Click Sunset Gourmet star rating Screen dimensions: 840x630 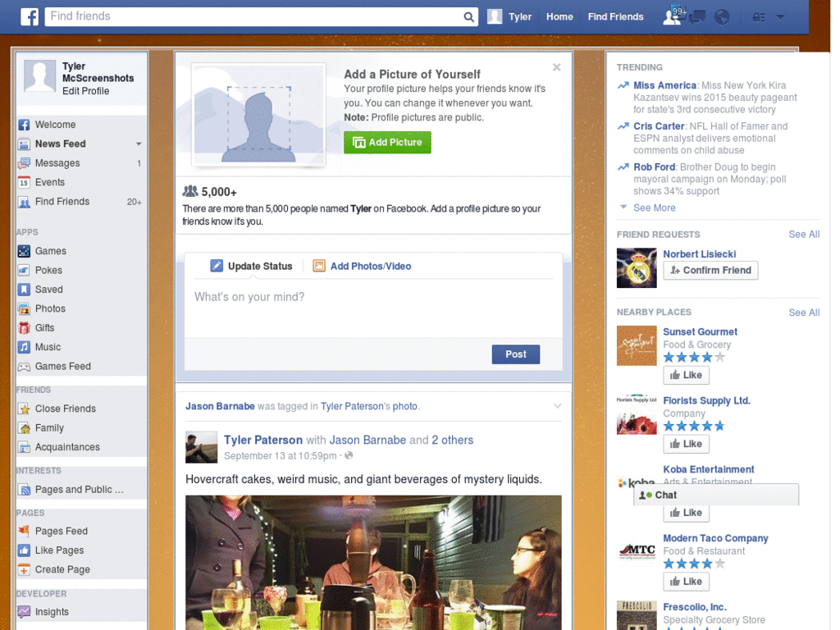[x=694, y=358]
